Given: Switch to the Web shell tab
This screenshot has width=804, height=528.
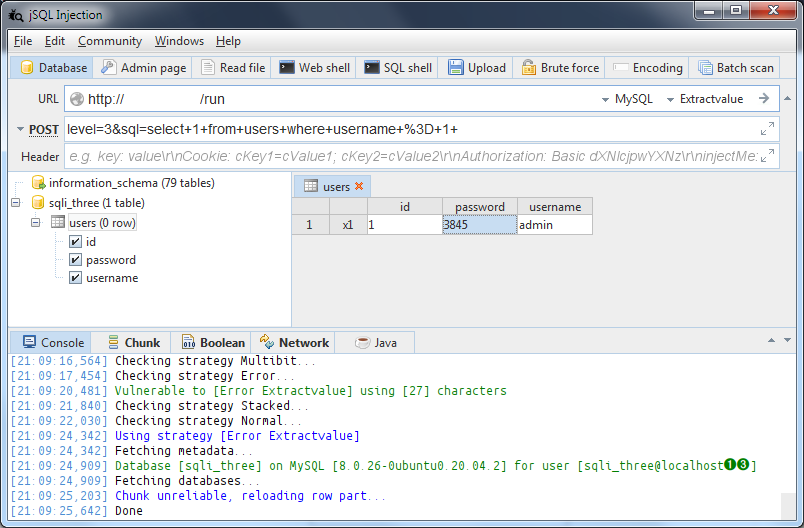Looking at the screenshot, I should click(314, 68).
